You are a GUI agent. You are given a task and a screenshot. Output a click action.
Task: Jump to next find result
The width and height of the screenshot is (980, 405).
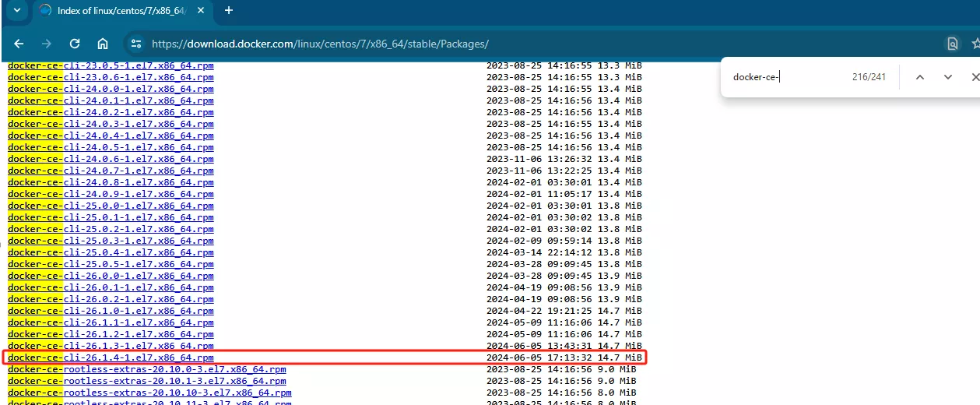click(947, 77)
